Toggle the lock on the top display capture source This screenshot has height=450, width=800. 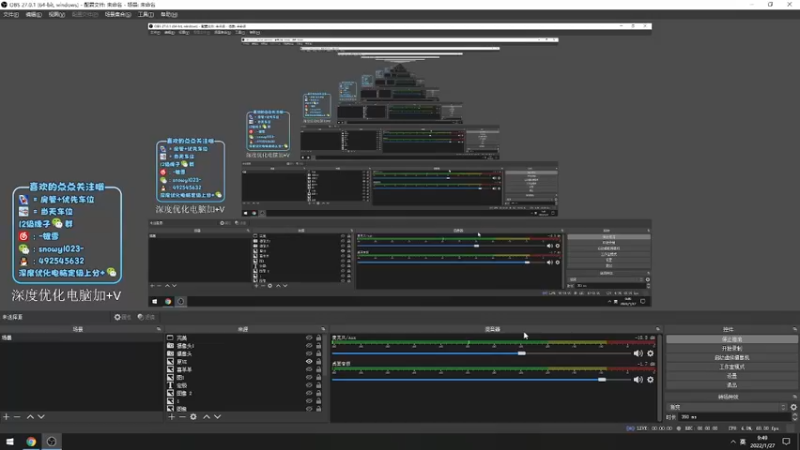[x=318, y=338]
